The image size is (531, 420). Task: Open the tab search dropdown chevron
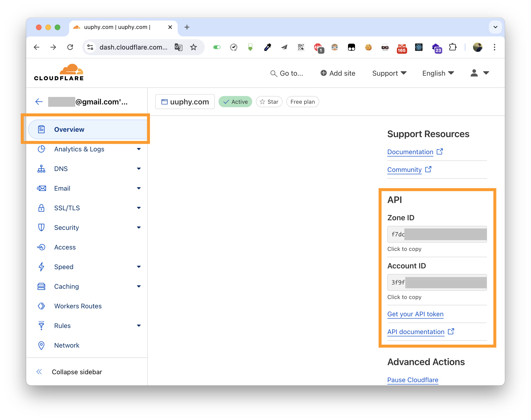495,27
